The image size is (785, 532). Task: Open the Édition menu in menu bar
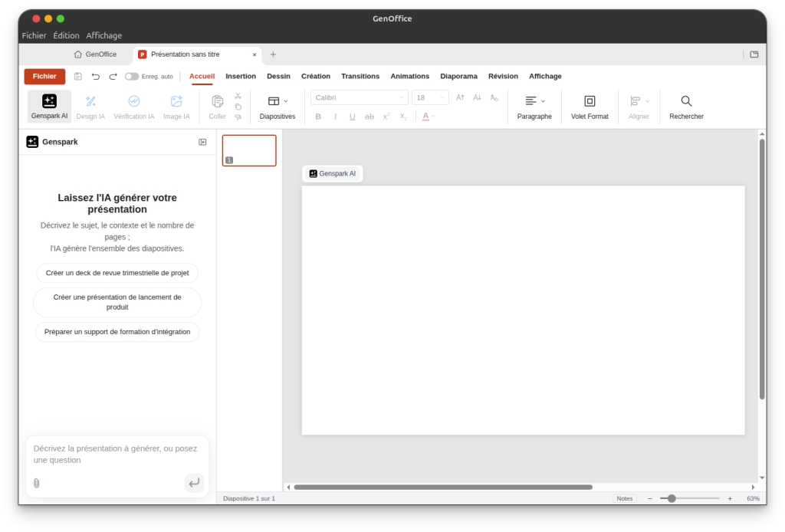point(66,35)
